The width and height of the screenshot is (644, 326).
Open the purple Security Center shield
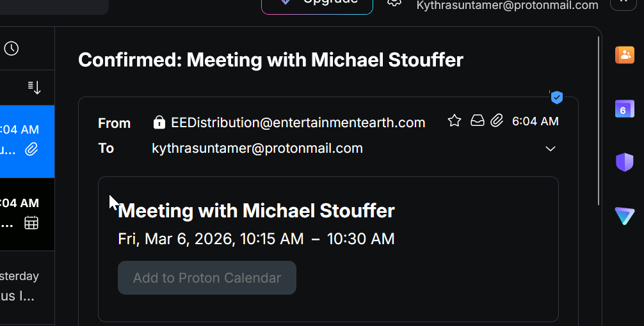pos(624,162)
